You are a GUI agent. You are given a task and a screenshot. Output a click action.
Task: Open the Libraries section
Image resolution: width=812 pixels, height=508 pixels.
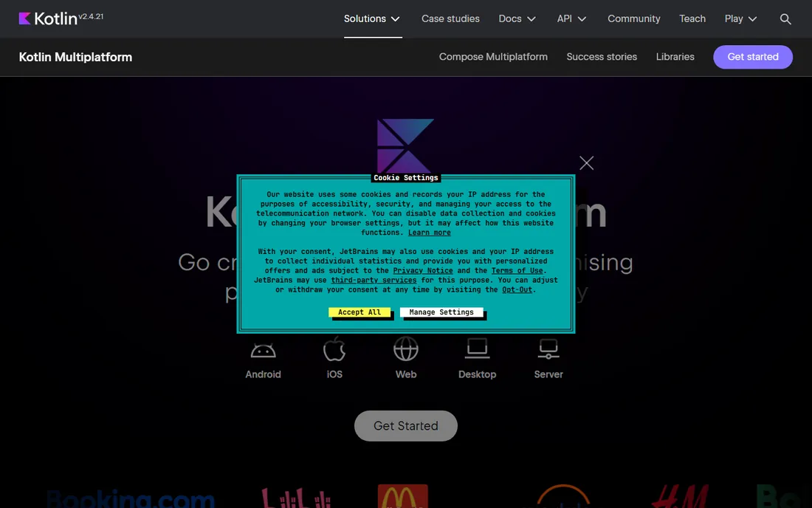click(675, 57)
